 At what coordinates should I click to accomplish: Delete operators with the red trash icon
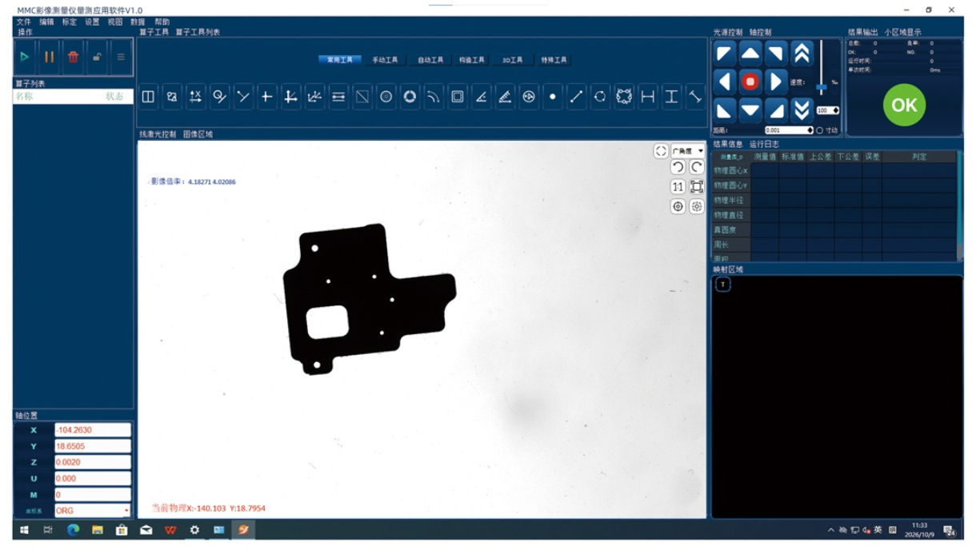(73, 57)
